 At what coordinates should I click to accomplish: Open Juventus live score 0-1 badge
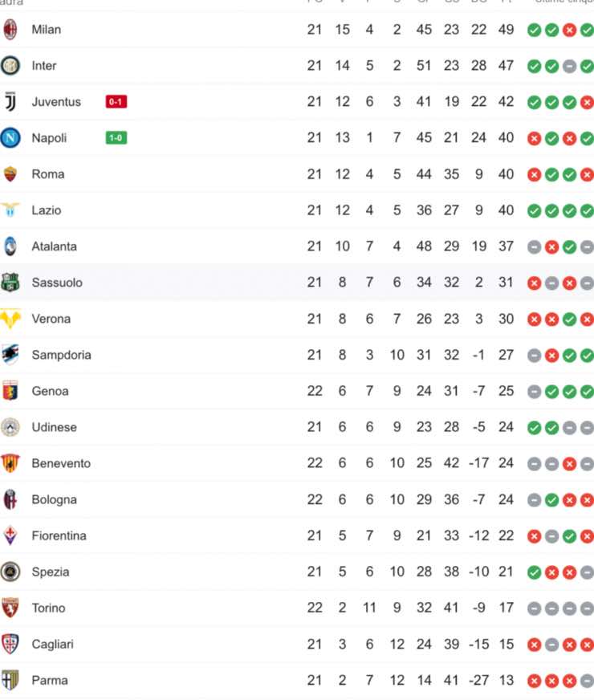[x=116, y=102]
